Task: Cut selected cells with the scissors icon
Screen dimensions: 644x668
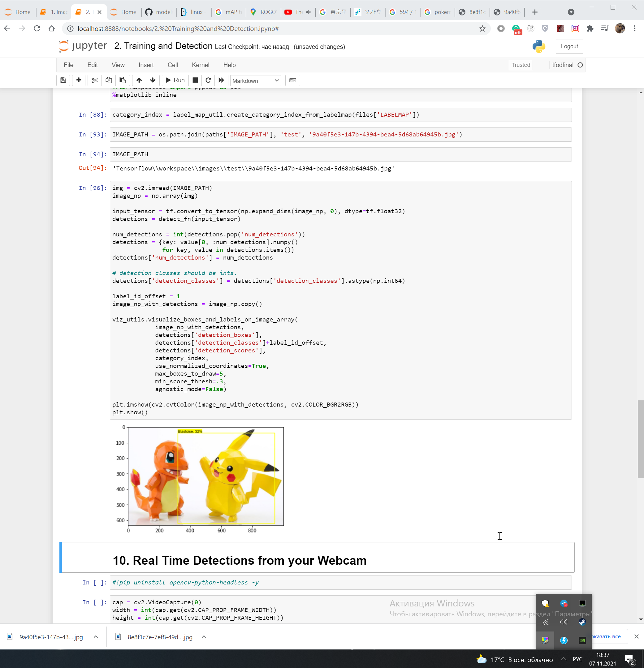Action: pyautogui.click(x=95, y=80)
